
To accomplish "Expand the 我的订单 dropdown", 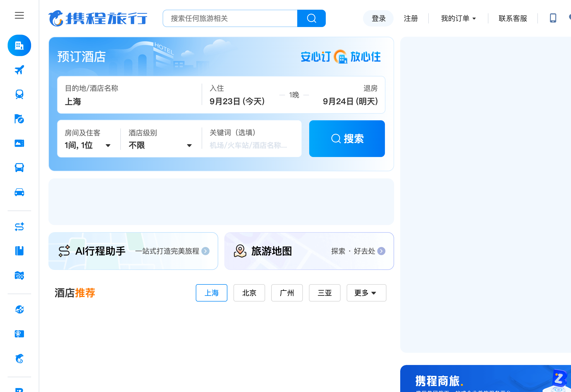I will [458, 18].
